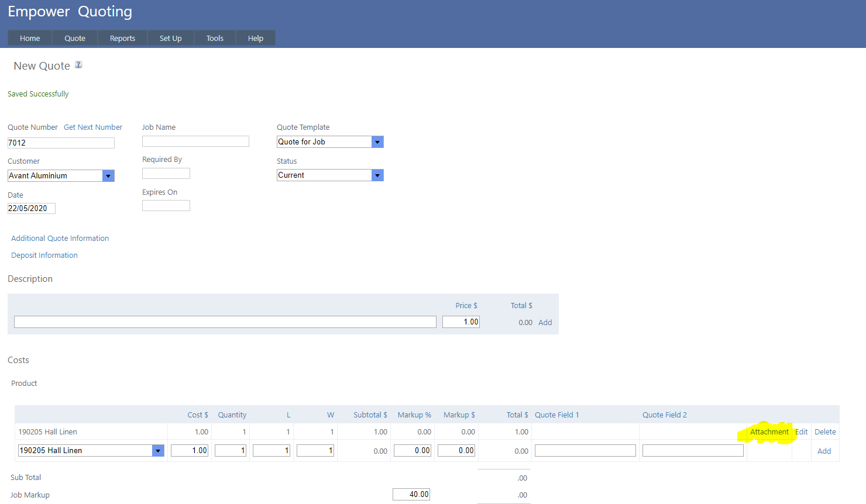The height and width of the screenshot is (504, 866).
Task: Edit the 190205 Hall Linen product row
Action: [x=802, y=432]
